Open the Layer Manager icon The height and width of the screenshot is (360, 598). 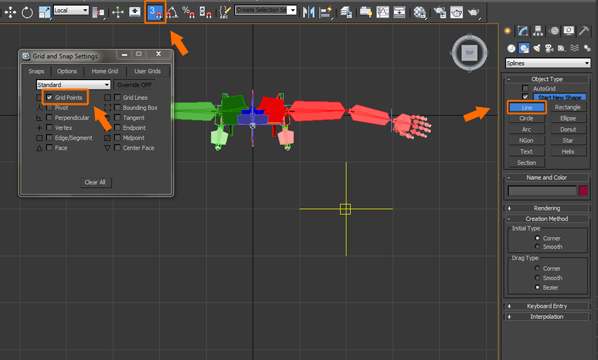pos(346,12)
